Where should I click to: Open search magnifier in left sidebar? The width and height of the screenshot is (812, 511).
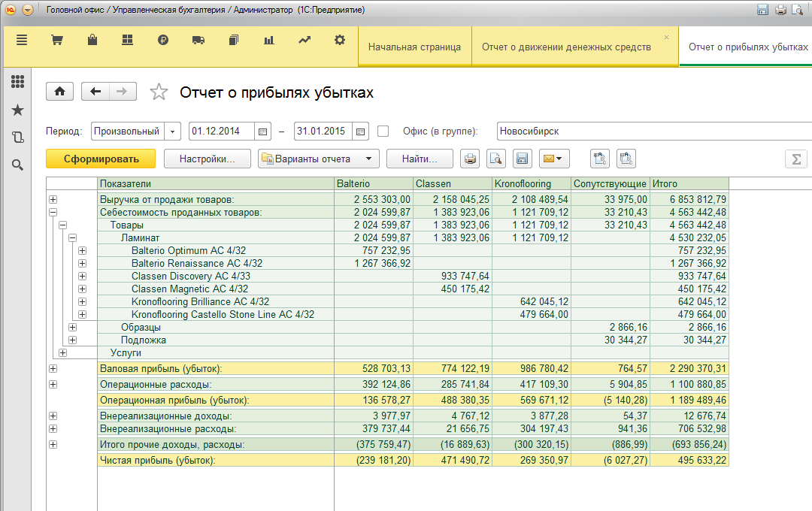click(x=17, y=165)
